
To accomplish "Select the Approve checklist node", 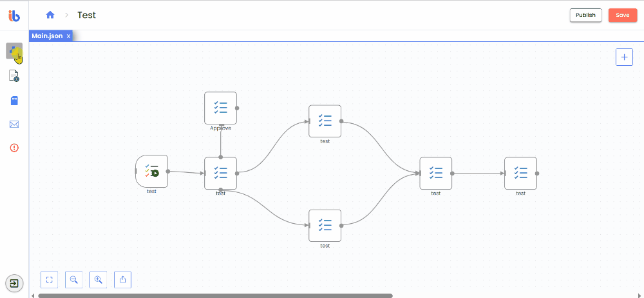I will [x=220, y=108].
